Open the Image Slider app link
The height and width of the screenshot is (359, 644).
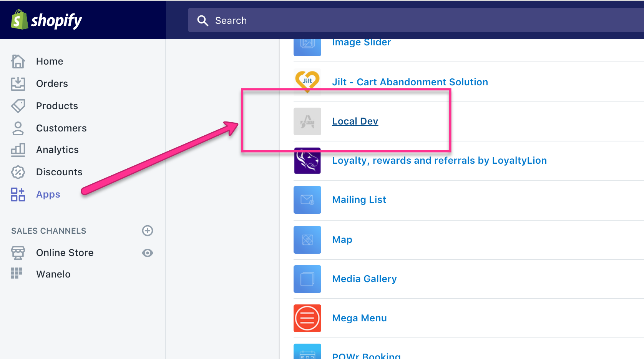(362, 43)
